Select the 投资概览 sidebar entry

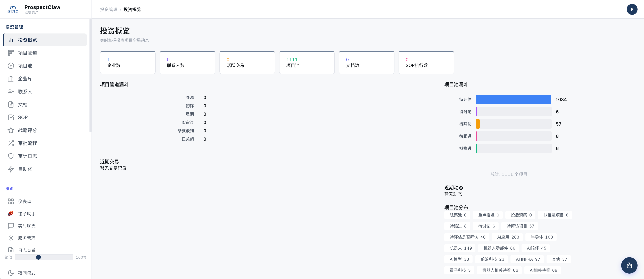pos(28,40)
